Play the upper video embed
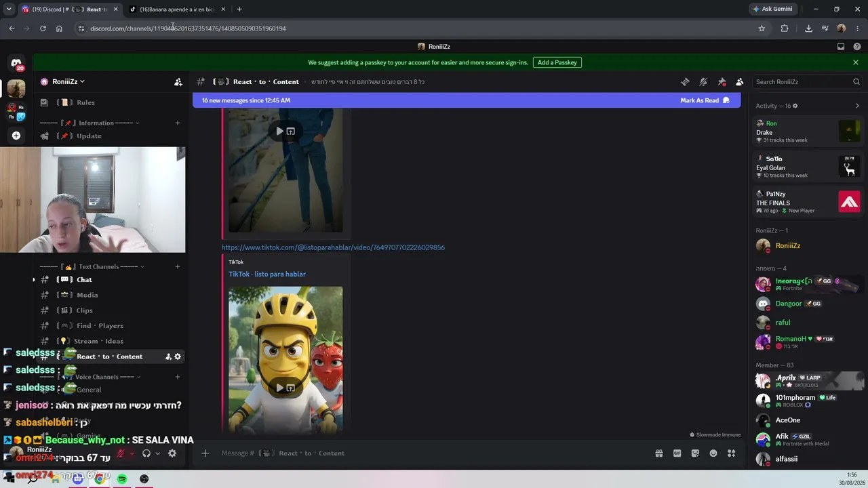This screenshot has height=488, width=868. click(x=279, y=131)
